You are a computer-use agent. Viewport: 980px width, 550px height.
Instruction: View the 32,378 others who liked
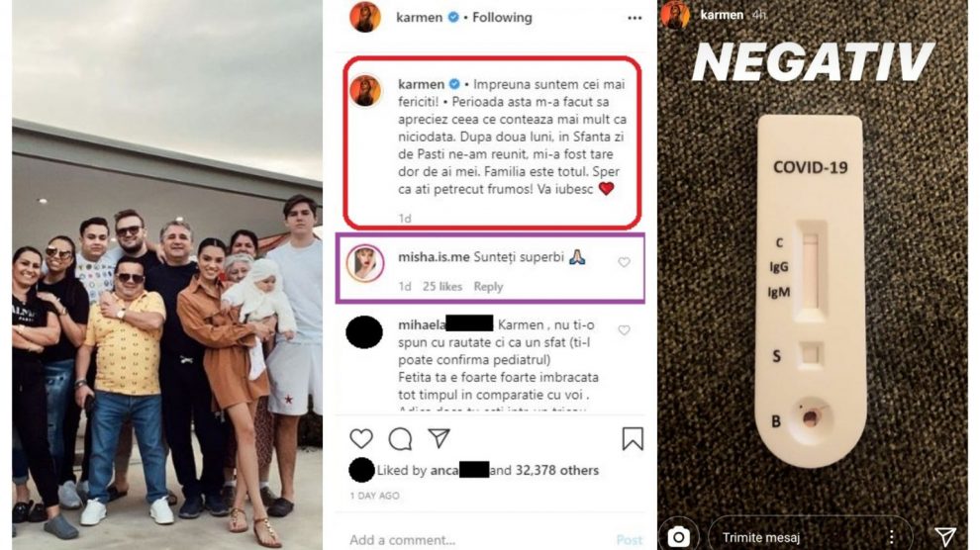point(557,470)
